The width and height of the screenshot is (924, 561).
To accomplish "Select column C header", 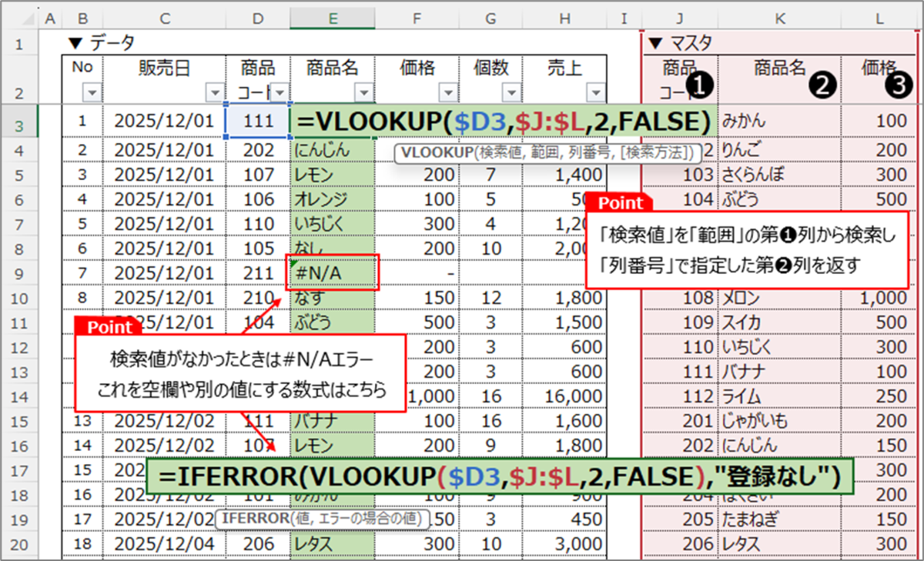I will coord(165,18).
